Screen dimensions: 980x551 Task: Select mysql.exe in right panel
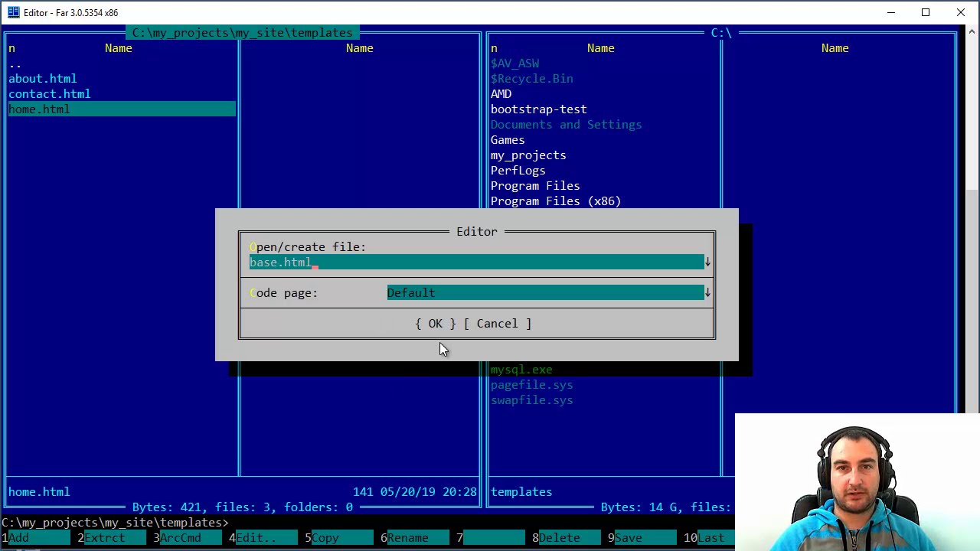(x=521, y=370)
